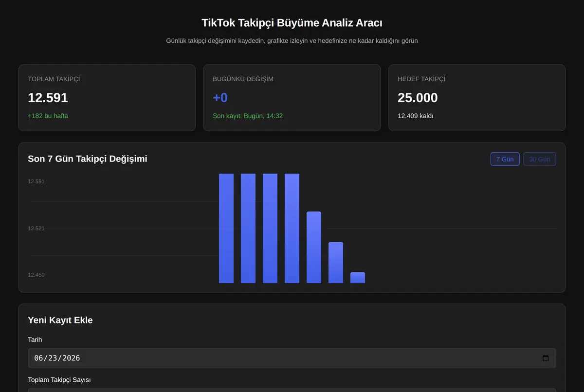This screenshot has height=392, width=584.
Task: Click the 25.000 target follower value
Action: (418, 98)
